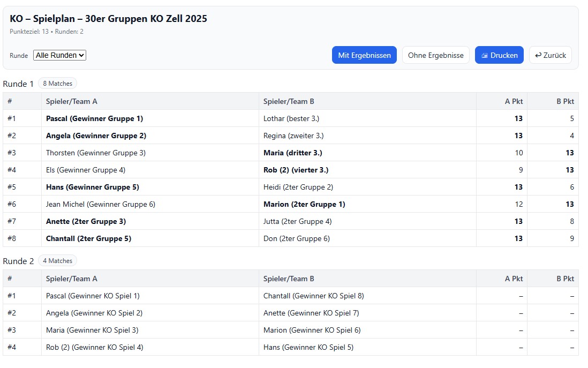Select Rob (2) (vierter 3.) entry

point(296,170)
